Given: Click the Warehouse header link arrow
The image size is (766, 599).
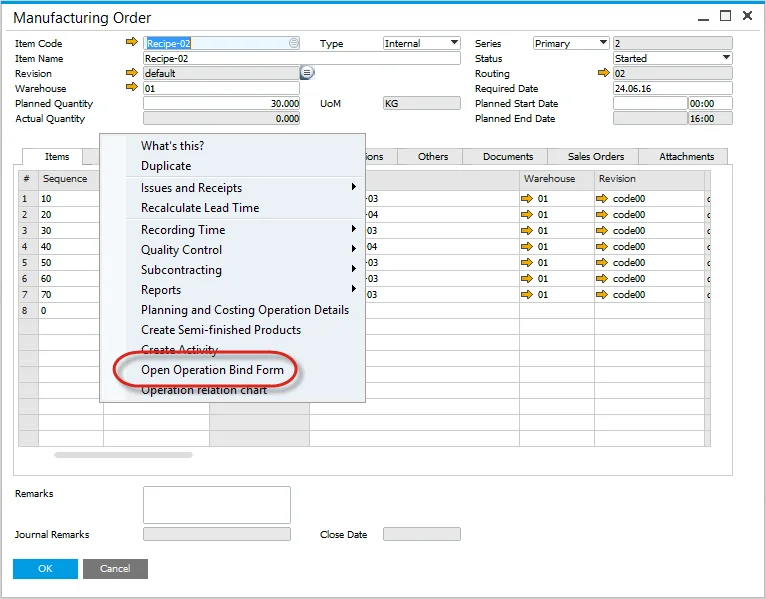Looking at the screenshot, I should [131, 87].
